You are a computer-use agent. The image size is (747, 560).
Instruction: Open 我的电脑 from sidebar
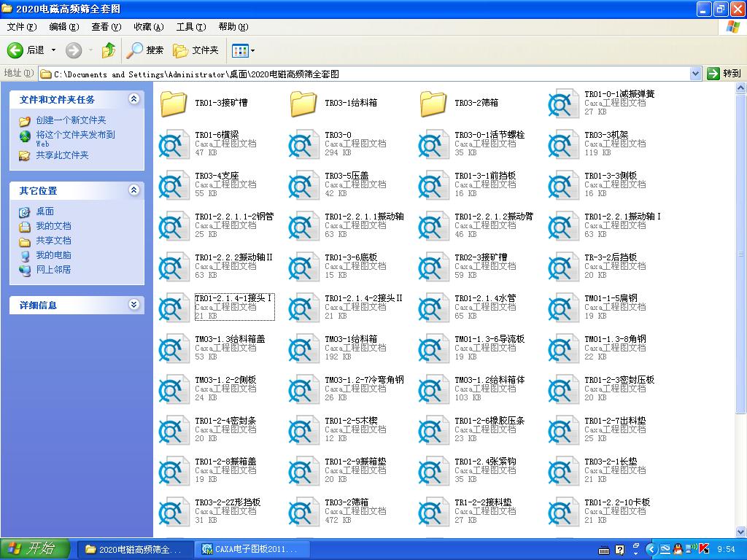pos(55,254)
